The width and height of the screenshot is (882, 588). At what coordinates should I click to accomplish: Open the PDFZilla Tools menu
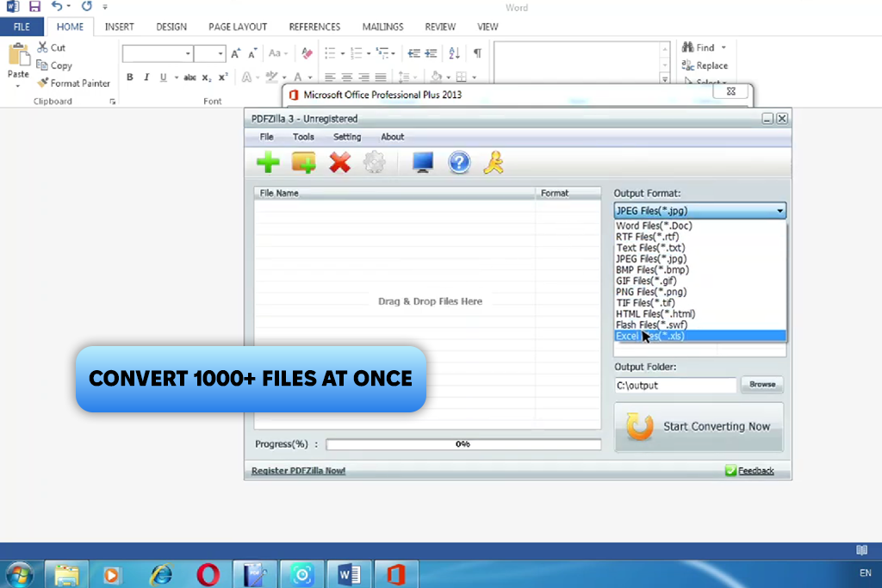tap(303, 137)
